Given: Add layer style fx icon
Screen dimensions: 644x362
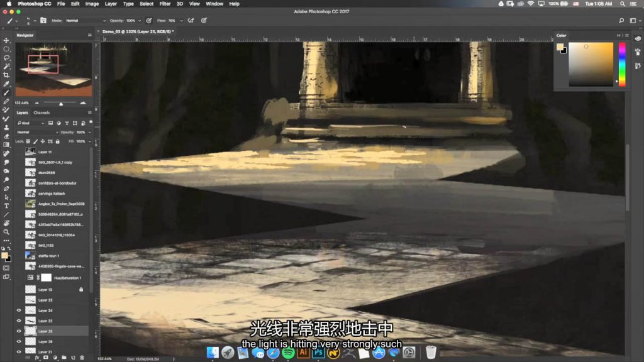Looking at the screenshot, I should pos(37,358).
